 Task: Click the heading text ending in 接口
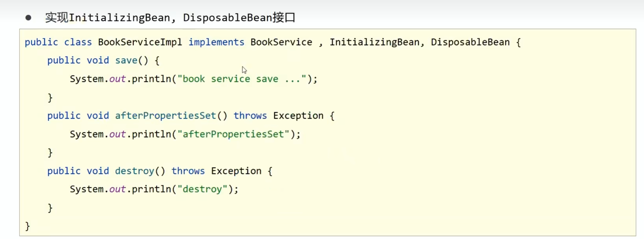pos(170,18)
